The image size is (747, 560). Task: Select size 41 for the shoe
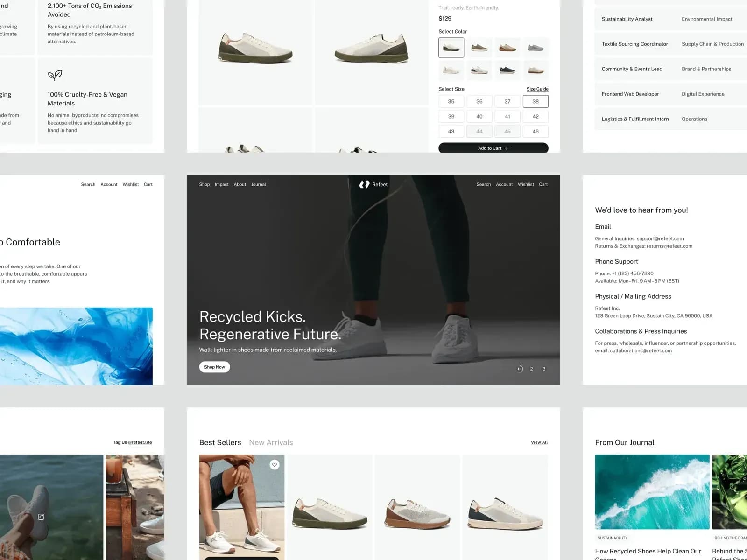click(507, 116)
